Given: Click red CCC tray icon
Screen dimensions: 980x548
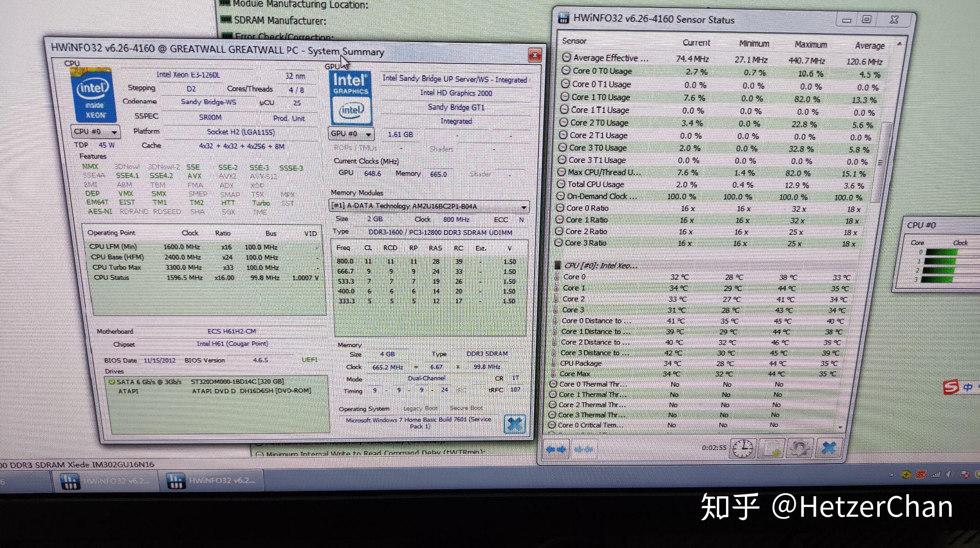Looking at the screenshot, I should 920,474.
